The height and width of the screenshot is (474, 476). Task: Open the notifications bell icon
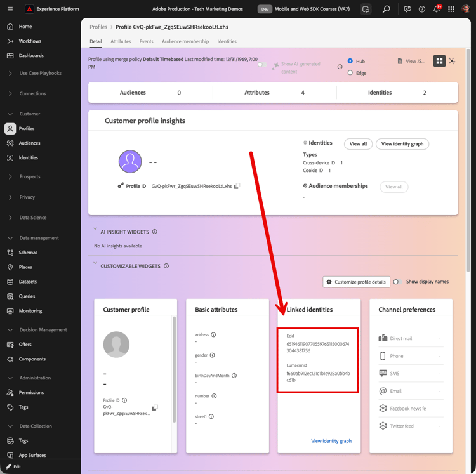[x=437, y=9]
